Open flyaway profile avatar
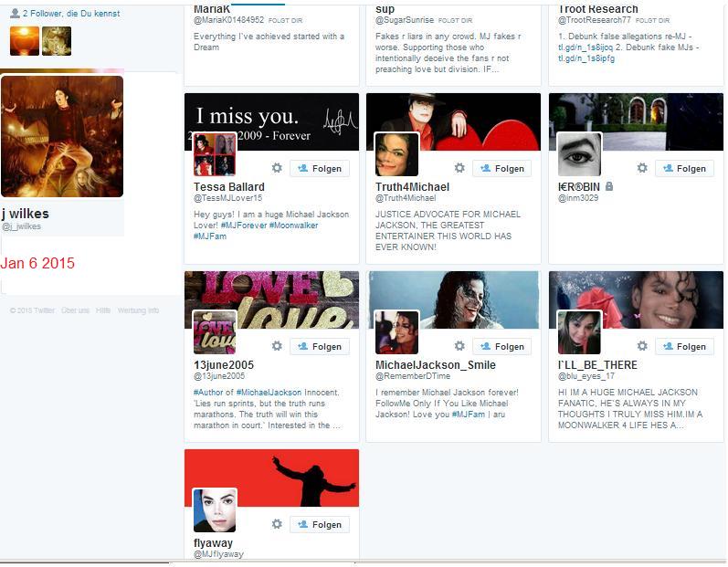The width and height of the screenshot is (728, 567). click(215, 510)
